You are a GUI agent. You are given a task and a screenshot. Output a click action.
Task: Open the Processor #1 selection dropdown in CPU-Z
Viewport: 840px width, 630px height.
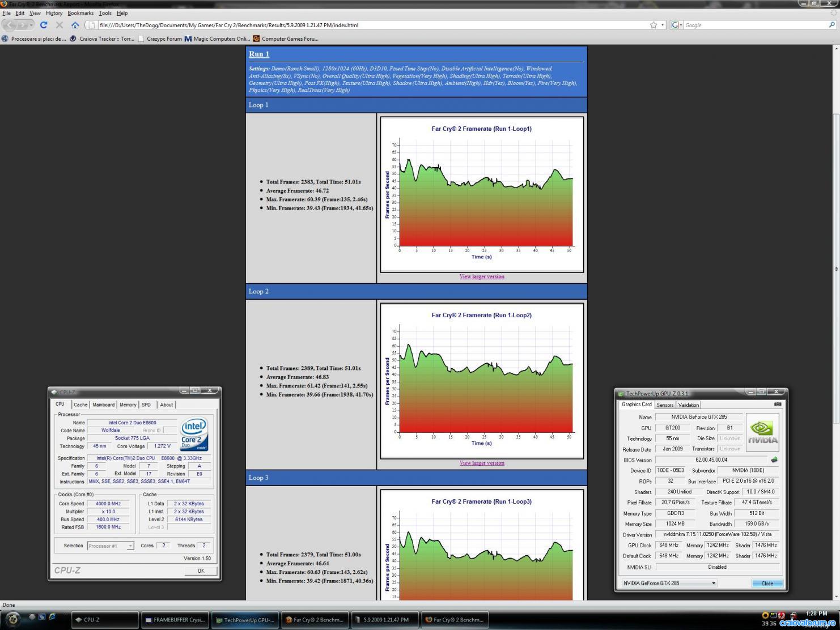111,546
